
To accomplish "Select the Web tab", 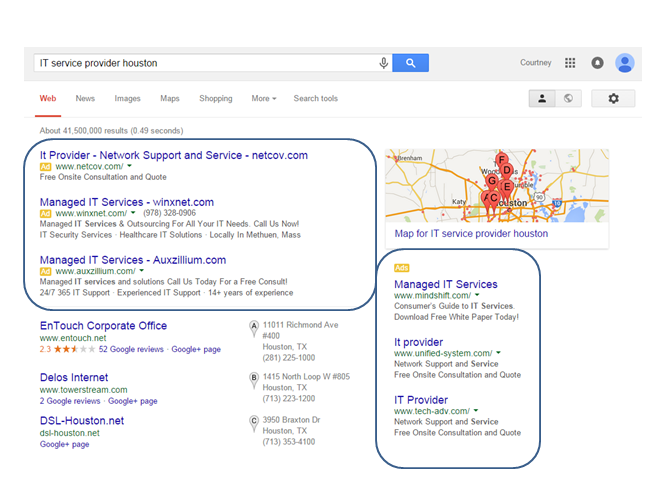I will point(48,98).
